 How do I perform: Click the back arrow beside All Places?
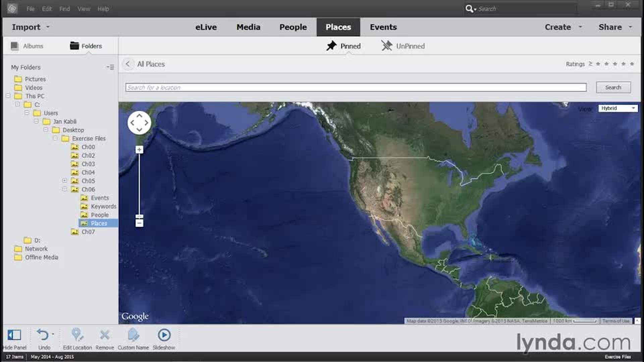[128, 64]
